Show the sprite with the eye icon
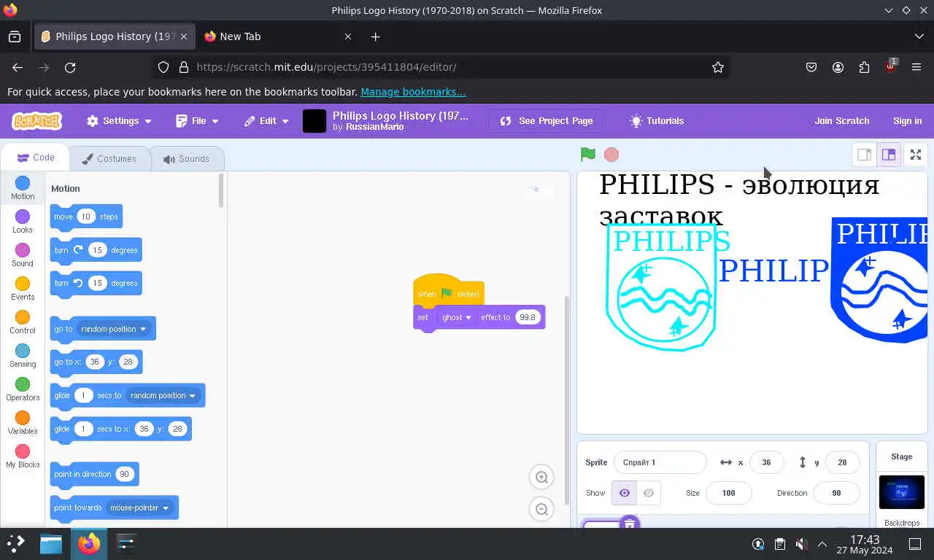This screenshot has width=934, height=560. click(x=625, y=493)
